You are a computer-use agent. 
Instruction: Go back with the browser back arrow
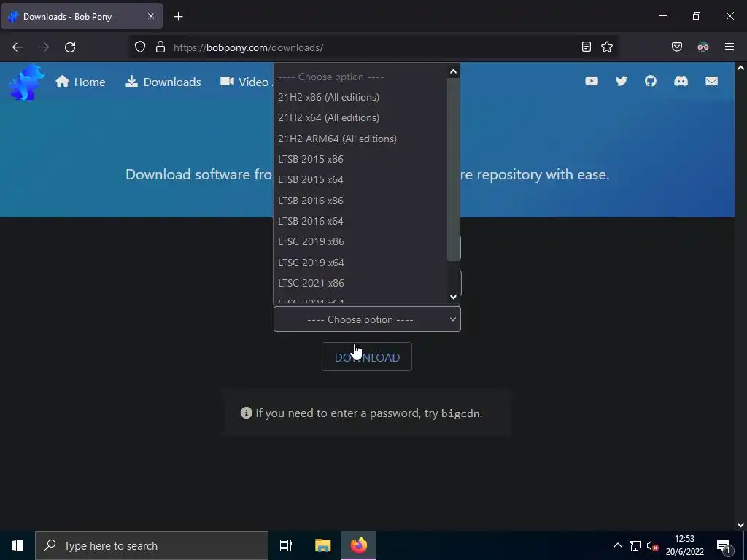pos(18,47)
